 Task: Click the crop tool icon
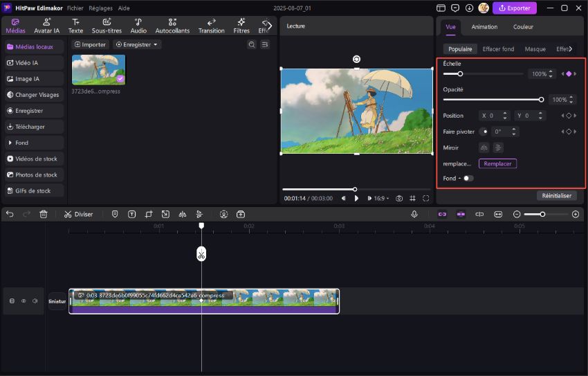point(149,214)
